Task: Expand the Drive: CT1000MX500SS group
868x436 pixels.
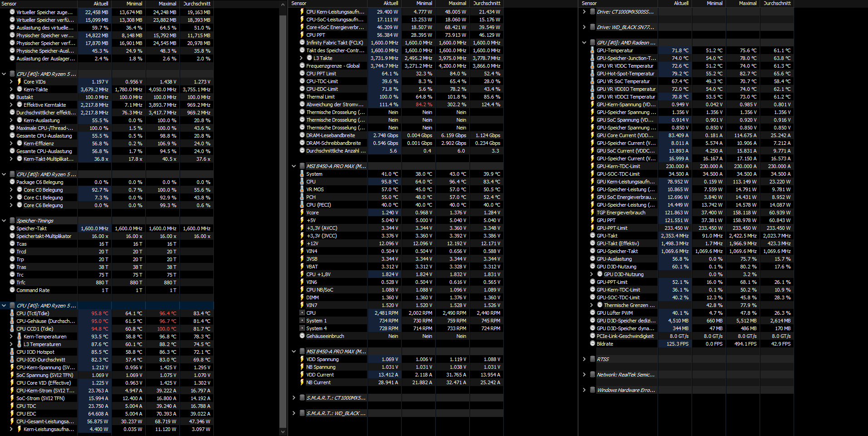Action: click(584, 12)
